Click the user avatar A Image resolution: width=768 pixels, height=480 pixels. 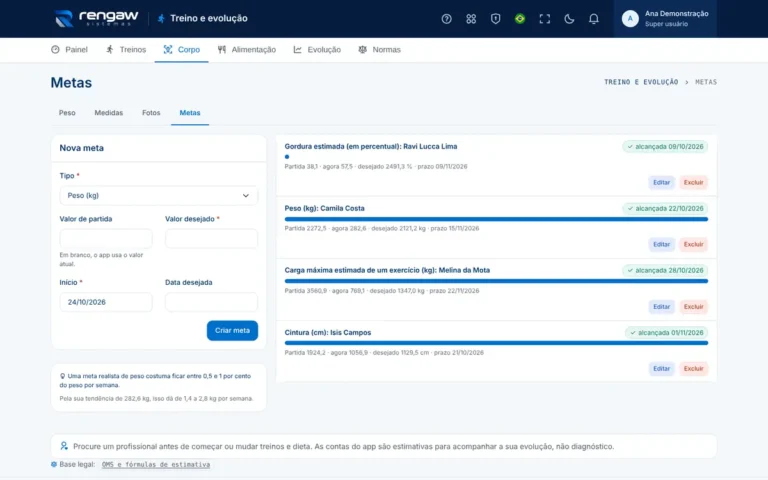pyautogui.click(x=630, y=19)
